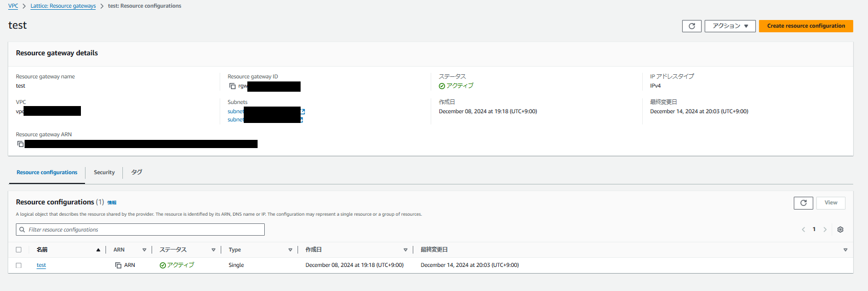The height and width of the screenshot is (291, 868).
Task: Select all rows header checkbox
Action: point(19,250)
